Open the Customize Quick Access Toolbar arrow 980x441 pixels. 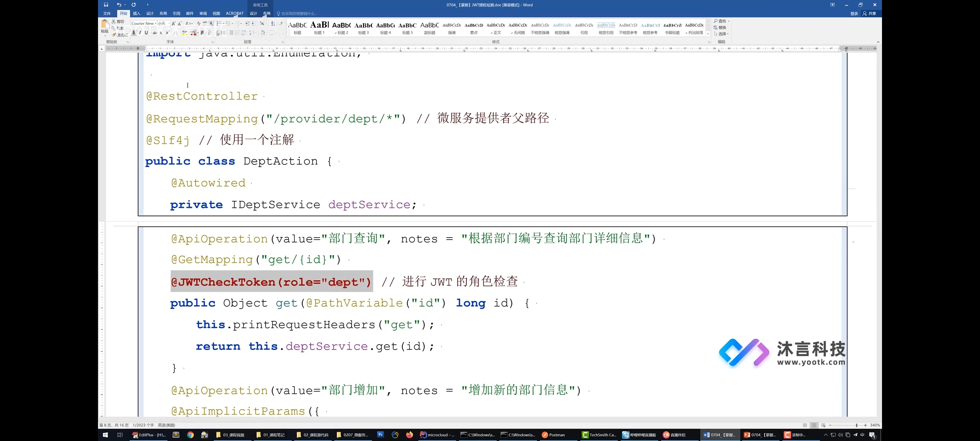(x=147, y=5)
